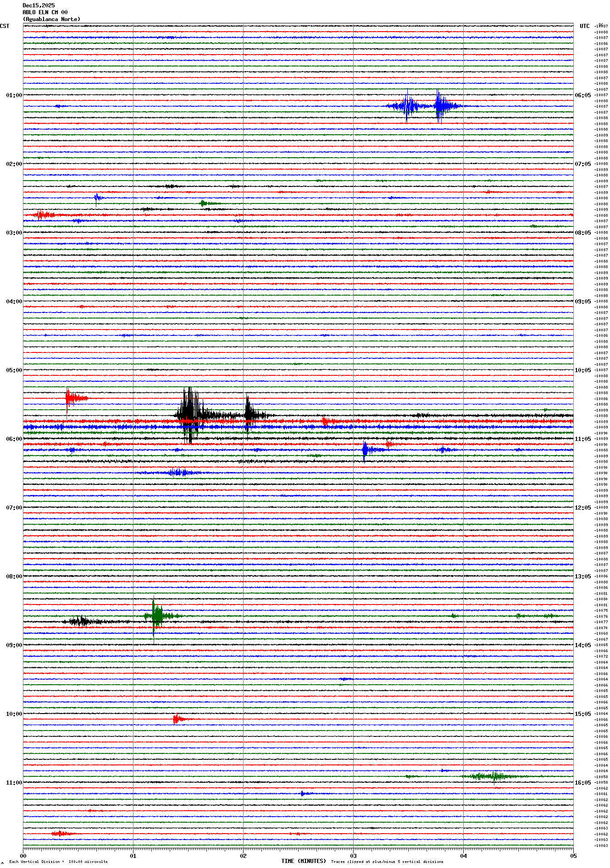The image size is (610, 868).
Task: Click the CST timezone label
Action: click(5, 26)
